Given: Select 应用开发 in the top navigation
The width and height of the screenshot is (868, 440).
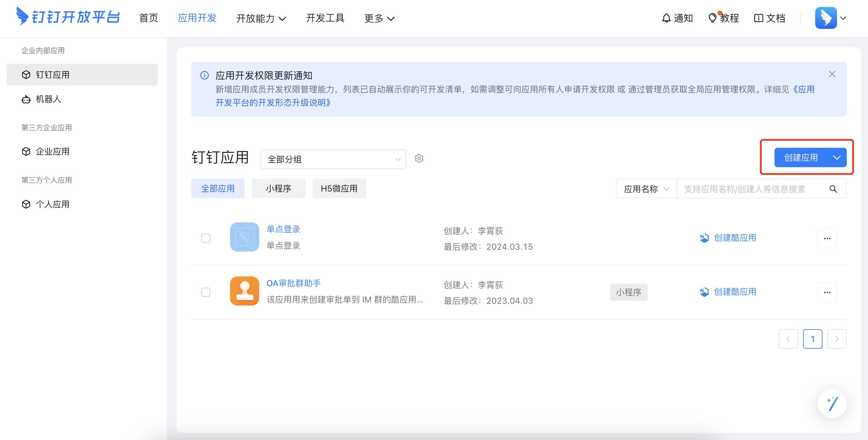Looking at the screenshot, I should point(197,18).
